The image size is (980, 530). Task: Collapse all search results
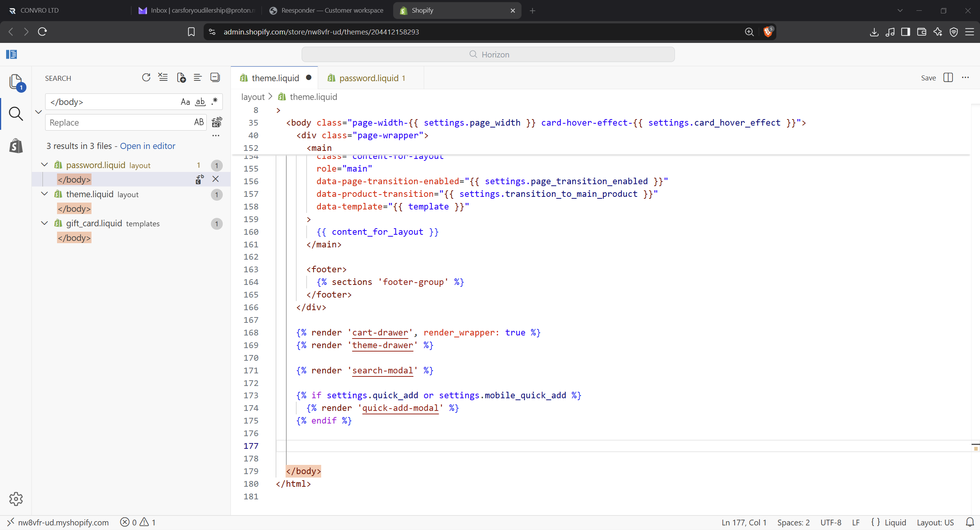(215, 78)
